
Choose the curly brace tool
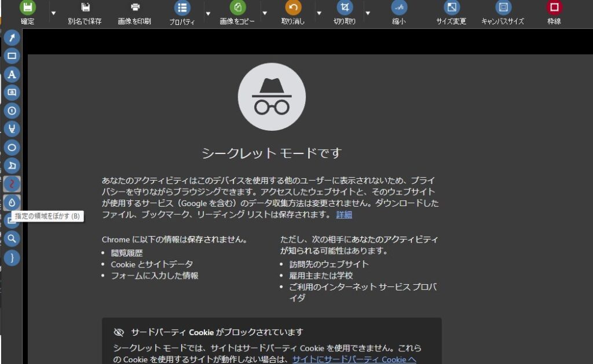coord(12,258)
